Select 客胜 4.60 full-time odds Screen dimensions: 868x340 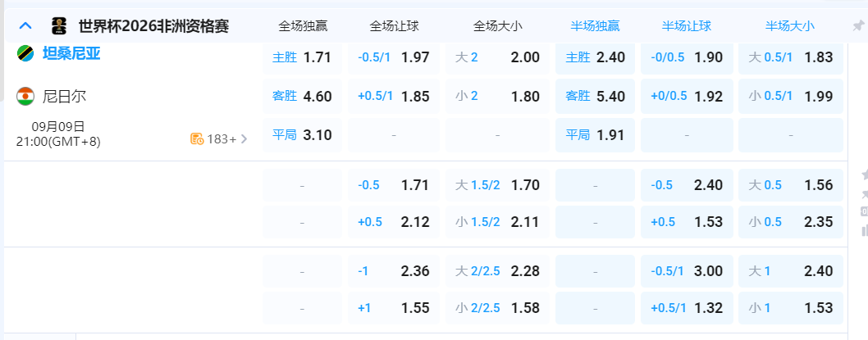[x=302, y=96]
